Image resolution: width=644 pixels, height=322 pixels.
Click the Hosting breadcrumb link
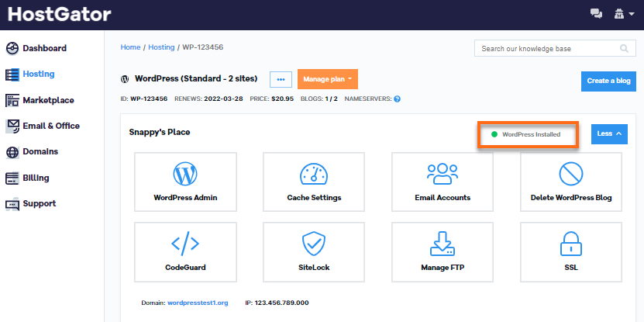[161, 47]
